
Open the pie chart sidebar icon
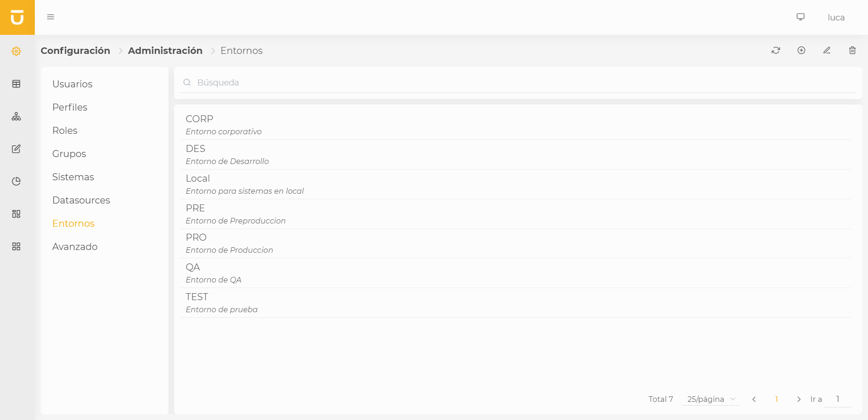click(16, 181)
